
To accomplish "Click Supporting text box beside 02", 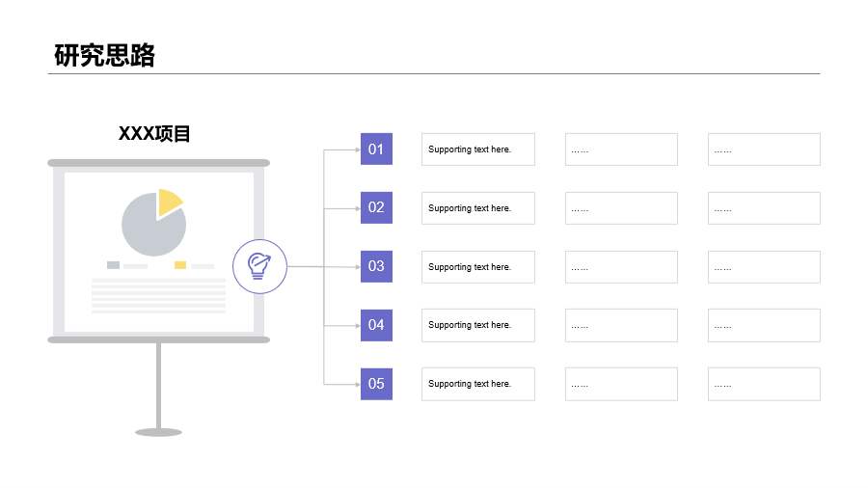I will pos(477,208).
